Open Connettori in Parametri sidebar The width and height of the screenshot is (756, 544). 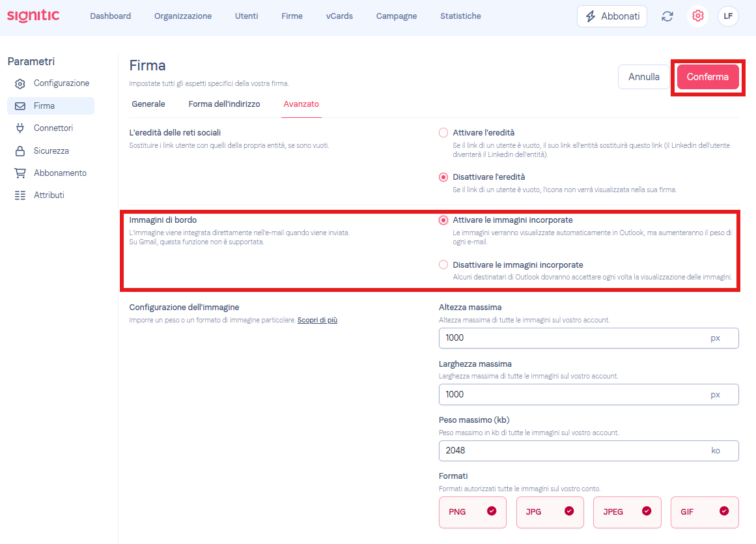51,128
